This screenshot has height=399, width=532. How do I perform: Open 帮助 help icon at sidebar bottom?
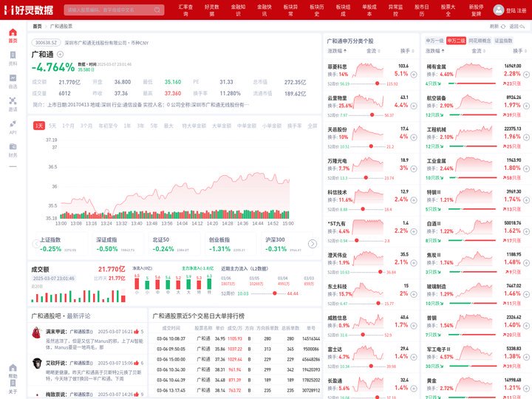13,368
